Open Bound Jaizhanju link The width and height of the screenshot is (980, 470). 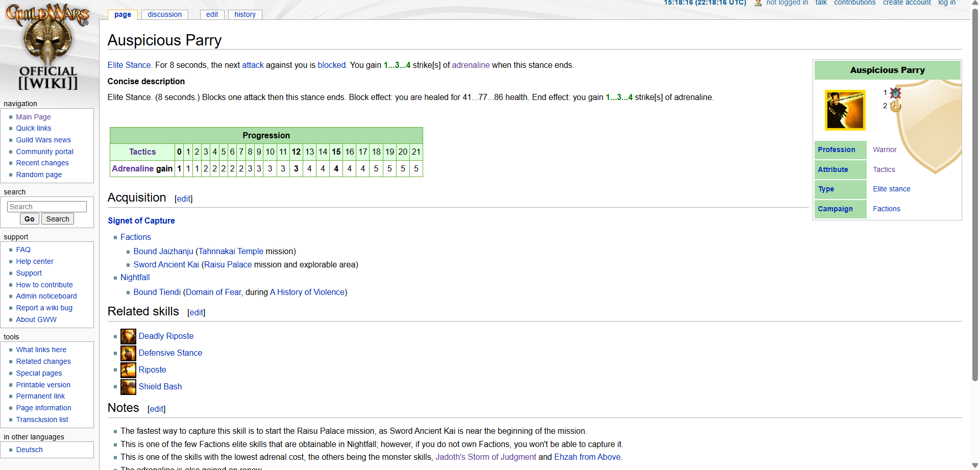(163, 251)
